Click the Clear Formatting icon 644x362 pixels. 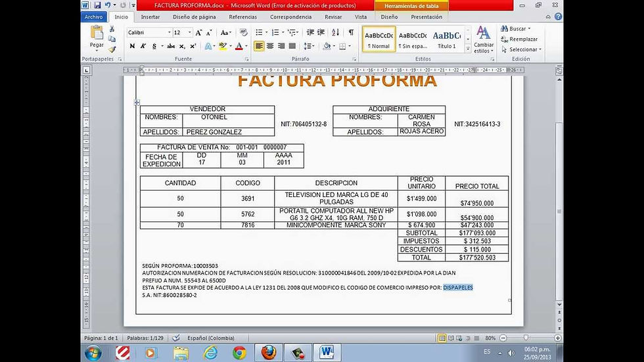(243, 32)
